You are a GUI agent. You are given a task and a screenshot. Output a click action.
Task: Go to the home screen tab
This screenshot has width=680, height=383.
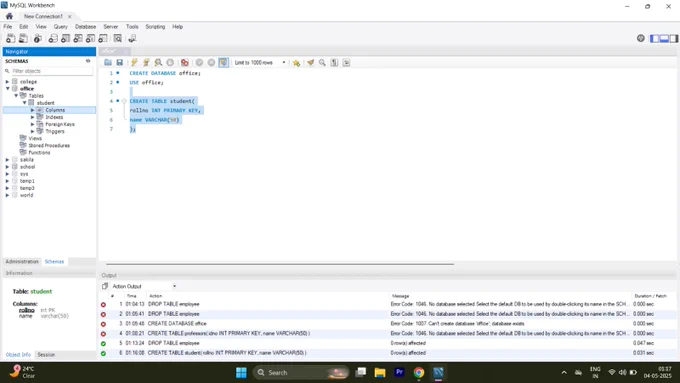coord(9,16)
